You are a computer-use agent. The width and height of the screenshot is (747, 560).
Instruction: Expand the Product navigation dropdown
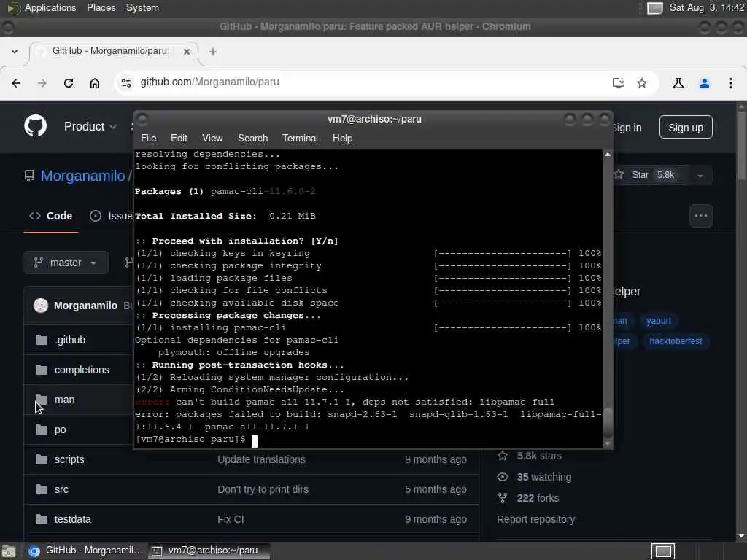[90, 127]
